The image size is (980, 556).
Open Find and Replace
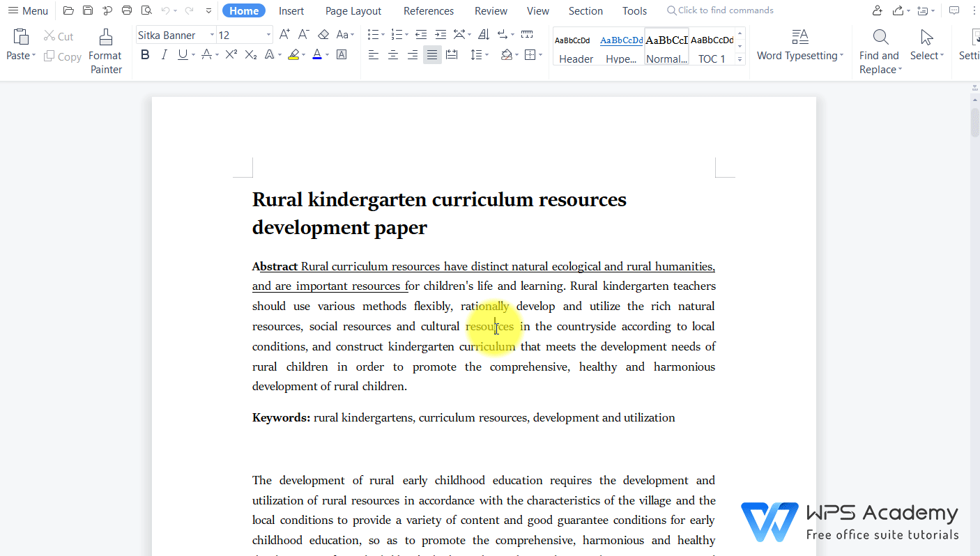879,45
